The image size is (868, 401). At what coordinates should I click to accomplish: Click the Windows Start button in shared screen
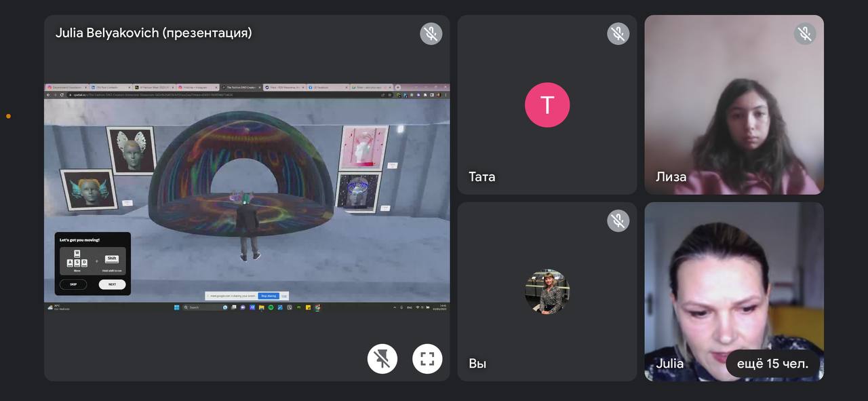click(176, 307)
